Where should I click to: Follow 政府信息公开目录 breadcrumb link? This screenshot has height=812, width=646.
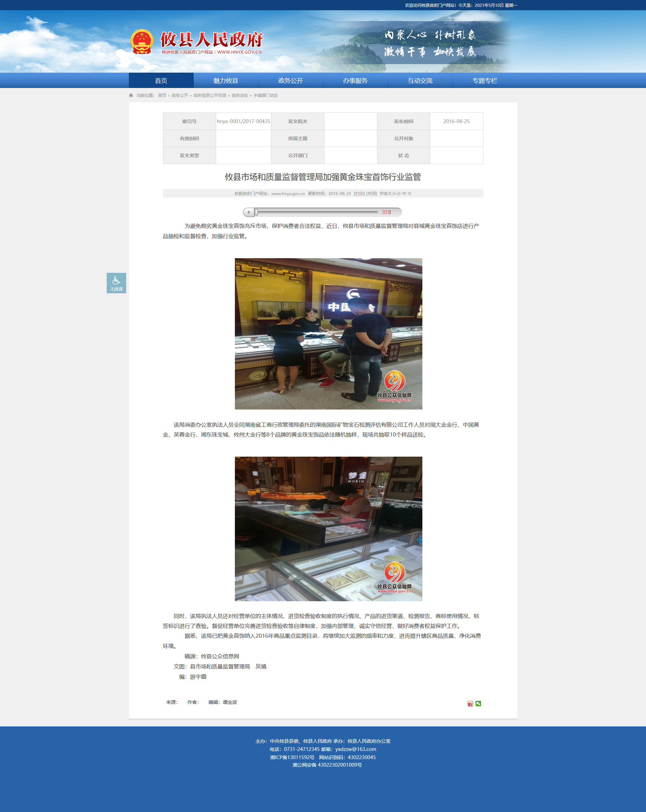(x=210, y=95)
